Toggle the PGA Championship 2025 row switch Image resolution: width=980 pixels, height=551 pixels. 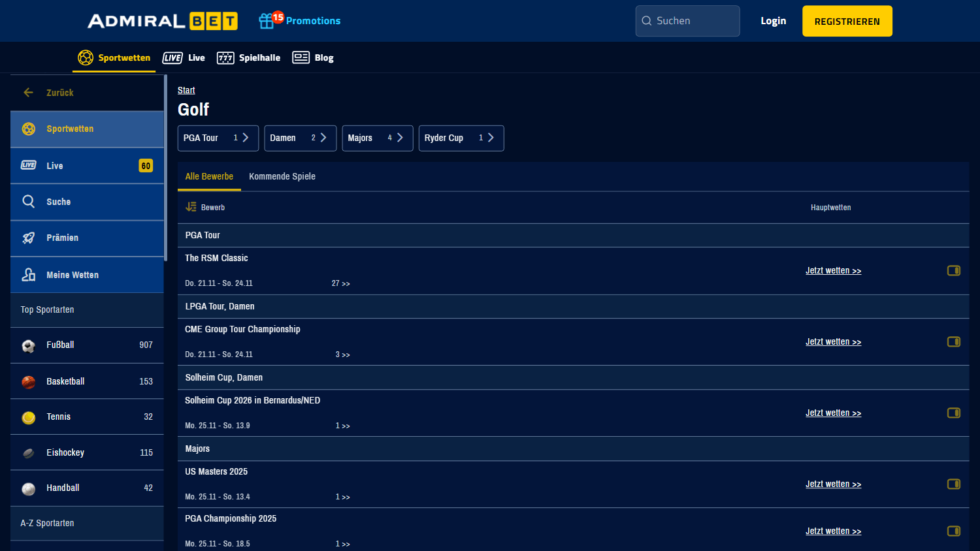(954, 531)
